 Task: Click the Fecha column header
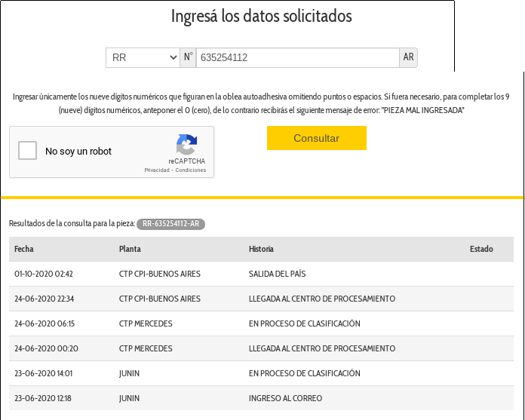24,249
